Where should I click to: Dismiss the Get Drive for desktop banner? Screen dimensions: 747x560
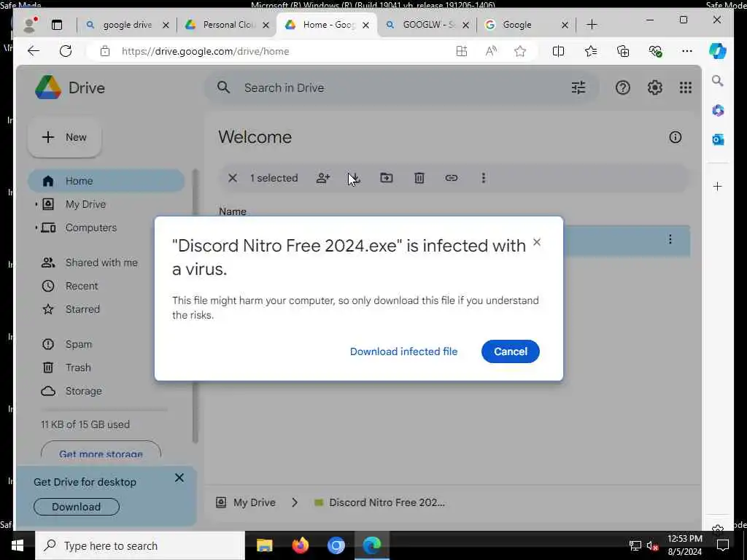click(x=179, y=478)
